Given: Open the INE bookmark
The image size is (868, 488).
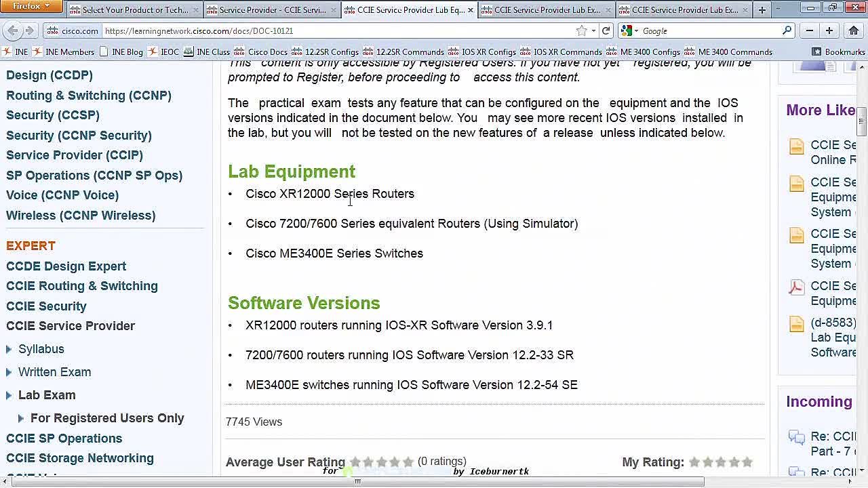Looking at the screenshot, I should point(16,52).
